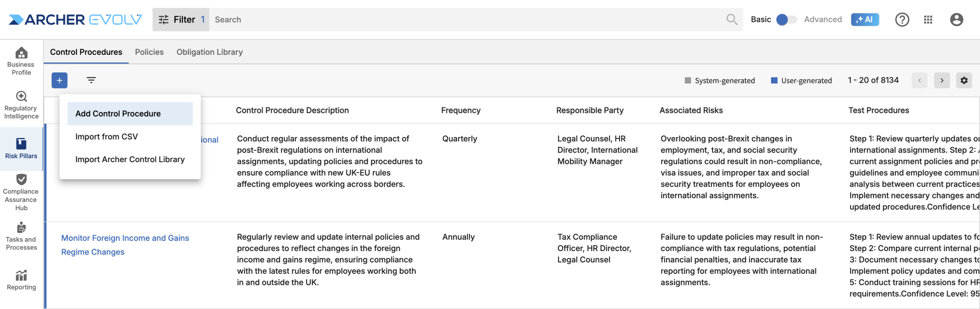Click the table settings gear icon
The image size is (980, 309).
964,81
